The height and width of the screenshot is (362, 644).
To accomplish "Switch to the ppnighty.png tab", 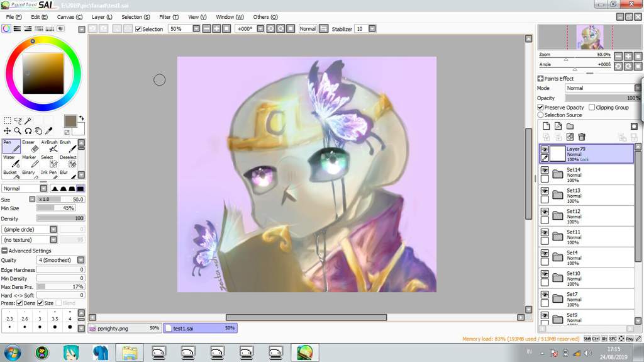I will coord(125,328).
